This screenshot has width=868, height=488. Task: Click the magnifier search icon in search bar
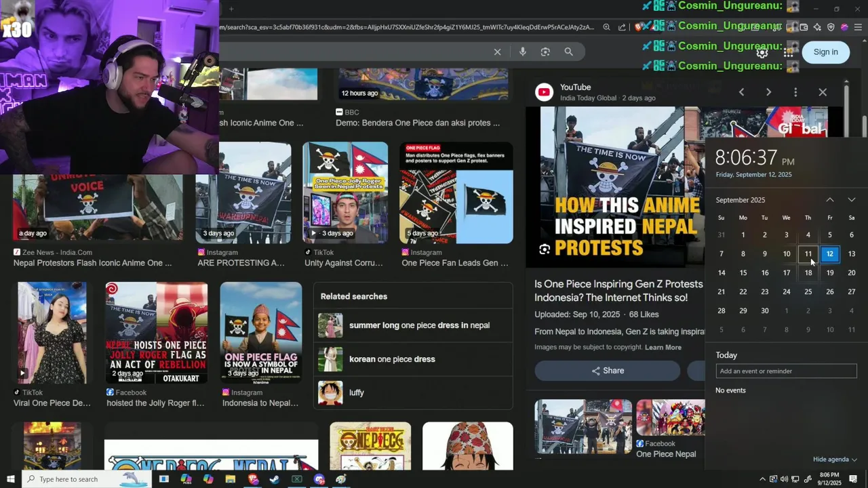tap(568, 52)
